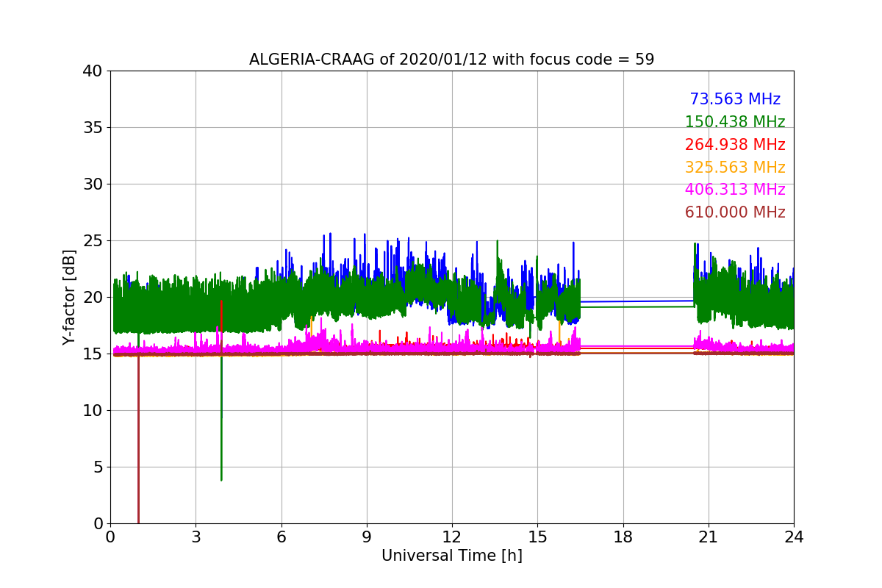Click the x-axis tick label 6
The image size is (882, 588).
tap(281, 537)
